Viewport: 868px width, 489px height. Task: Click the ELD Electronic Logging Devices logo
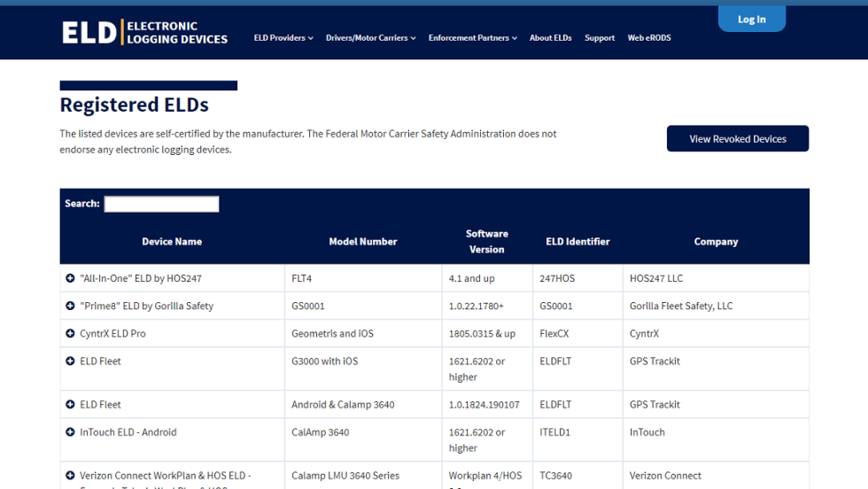coord(145,33)
